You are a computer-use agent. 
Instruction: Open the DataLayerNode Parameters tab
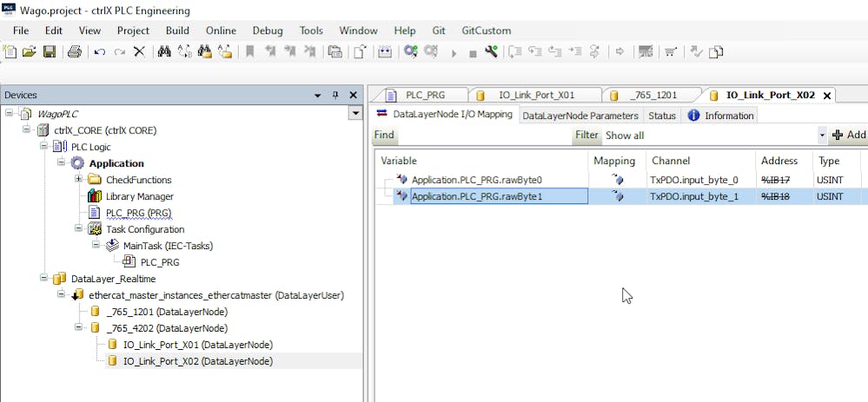(580, 115)
